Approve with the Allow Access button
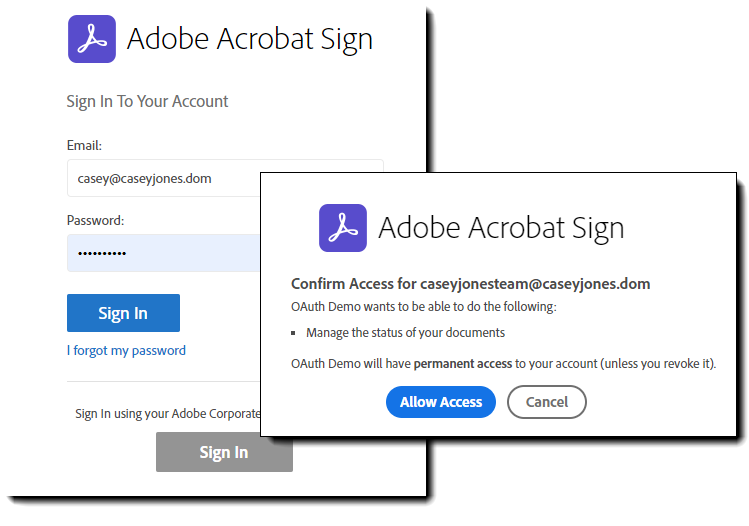Image resolution: width=749 pixels, height=526 pixels. tap(440, 402)
